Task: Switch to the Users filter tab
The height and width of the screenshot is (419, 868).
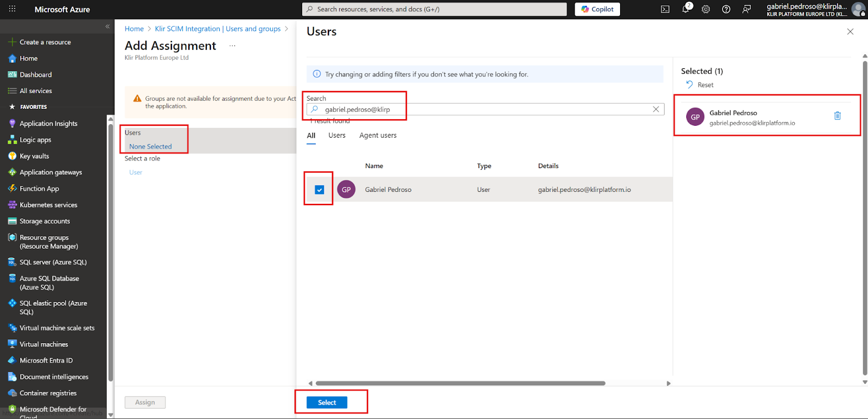Action: point(336,136)
